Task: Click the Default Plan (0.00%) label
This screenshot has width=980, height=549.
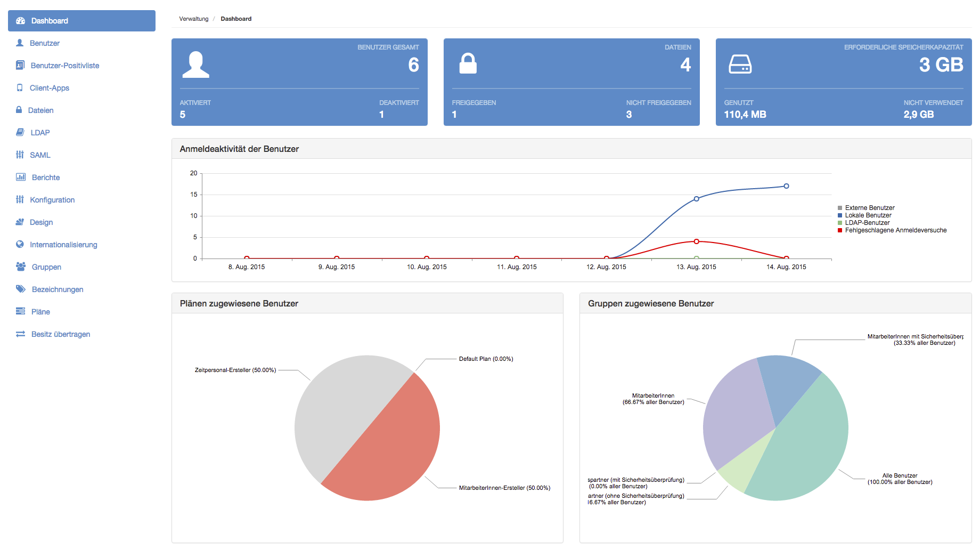Action: coord(486,359)
